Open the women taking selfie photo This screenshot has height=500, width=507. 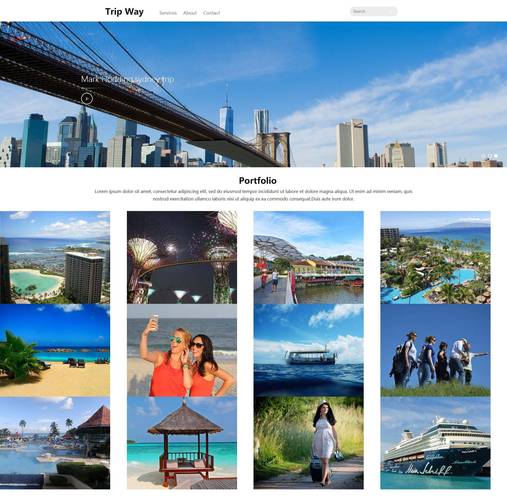(x=182, y=350)
